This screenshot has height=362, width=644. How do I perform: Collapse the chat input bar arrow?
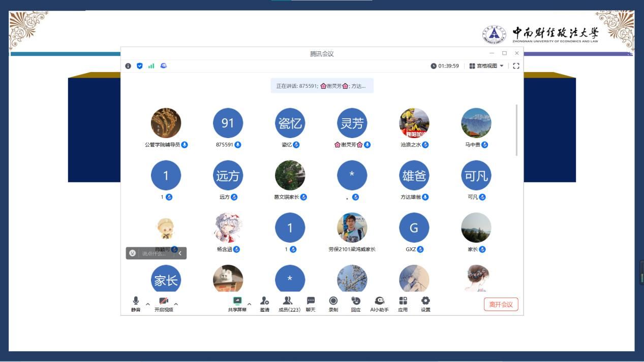[x=180, y=253]
